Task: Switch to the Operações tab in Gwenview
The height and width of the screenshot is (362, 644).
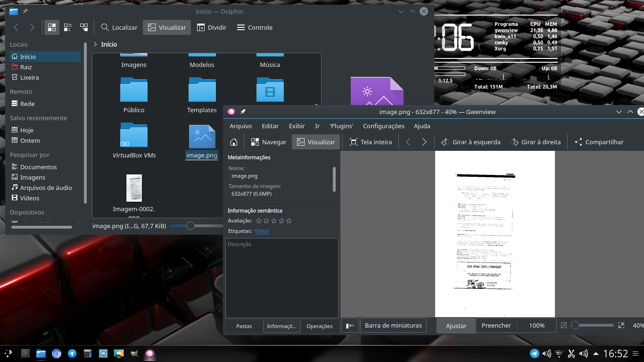Action: pos(320,326)
